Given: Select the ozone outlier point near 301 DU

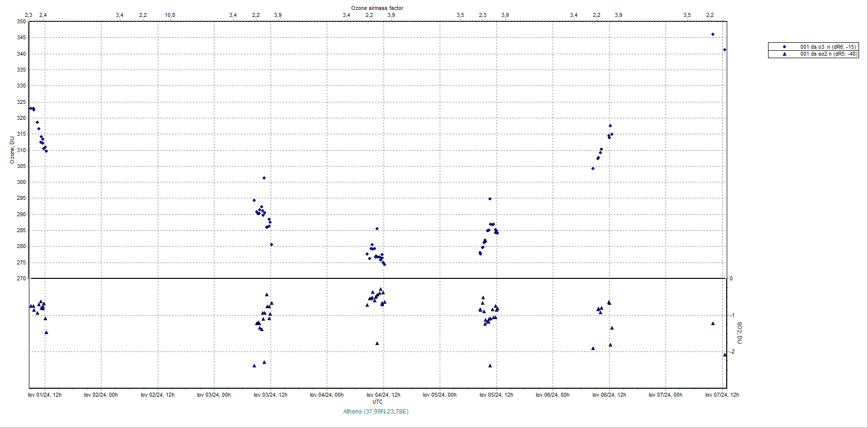Looking at the screenshot, I should 264,178.
